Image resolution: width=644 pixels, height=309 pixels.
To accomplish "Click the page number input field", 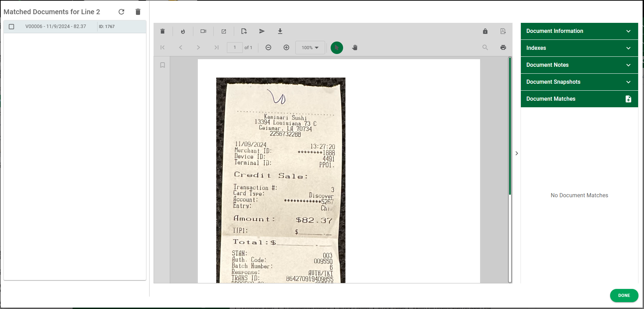I will (x=234, y=47).
